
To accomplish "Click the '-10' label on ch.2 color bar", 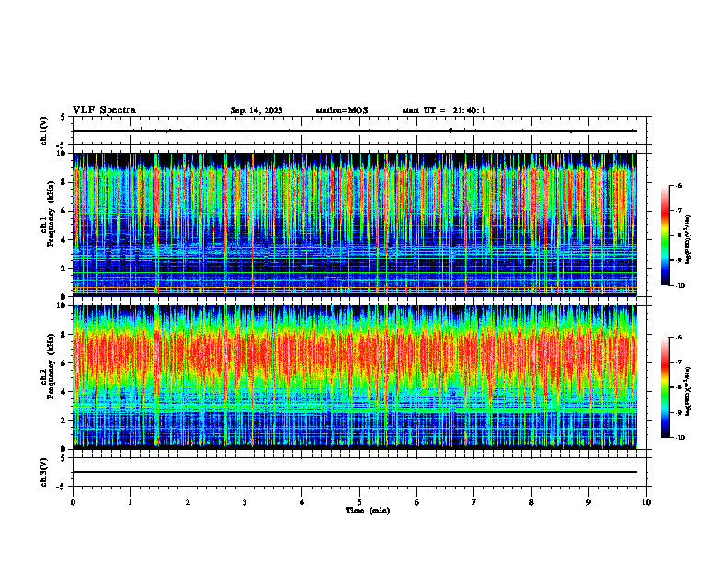I will point(679,438).
